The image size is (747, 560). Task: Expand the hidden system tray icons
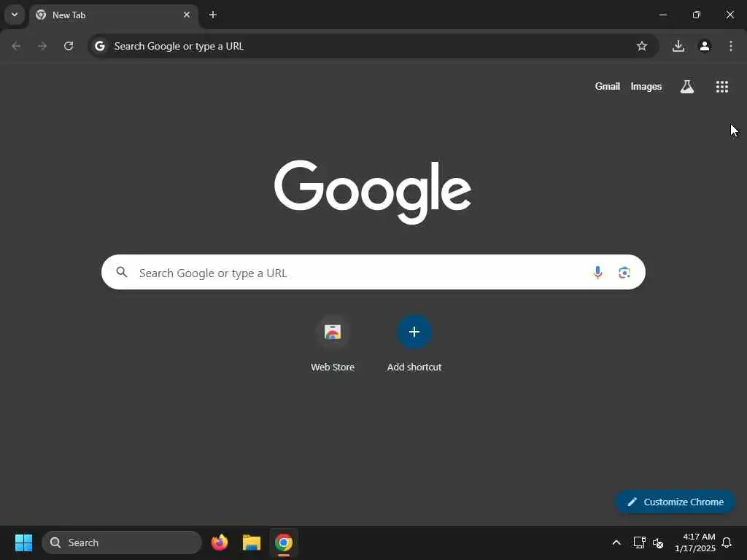[x=616, y=542]
